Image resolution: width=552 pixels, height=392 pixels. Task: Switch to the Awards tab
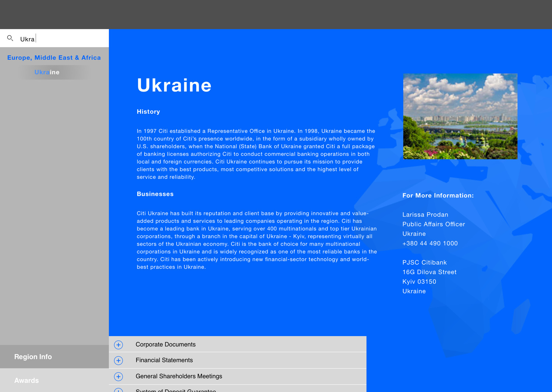[54, 380]
